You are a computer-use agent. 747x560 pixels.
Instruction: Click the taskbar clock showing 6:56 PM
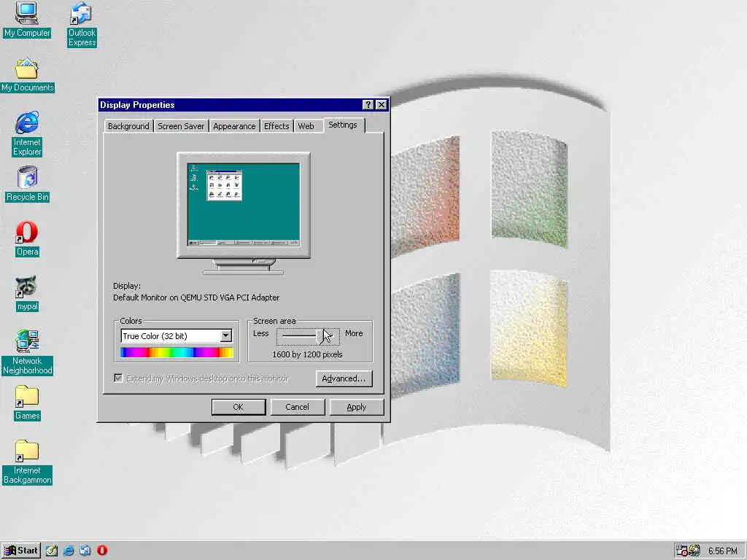722,551
